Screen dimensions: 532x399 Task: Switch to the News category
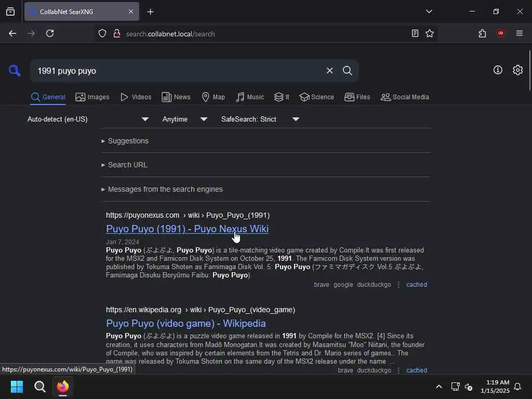176,97
